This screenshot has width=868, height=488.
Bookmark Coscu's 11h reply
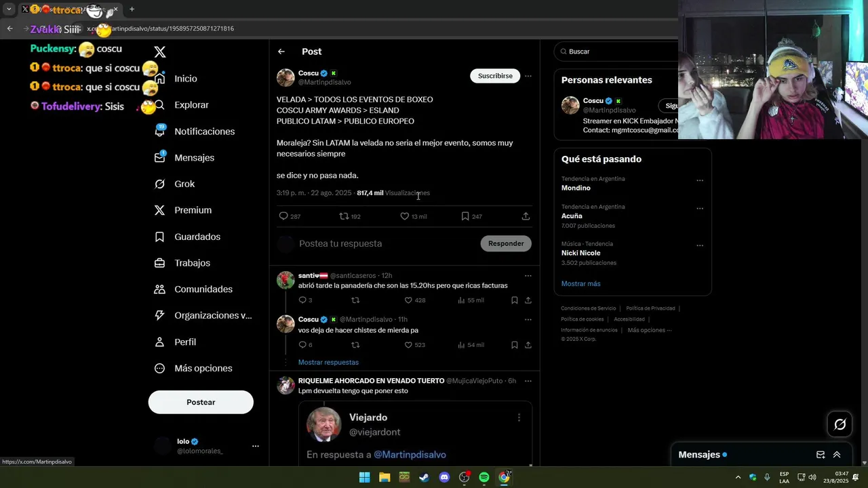515,345
